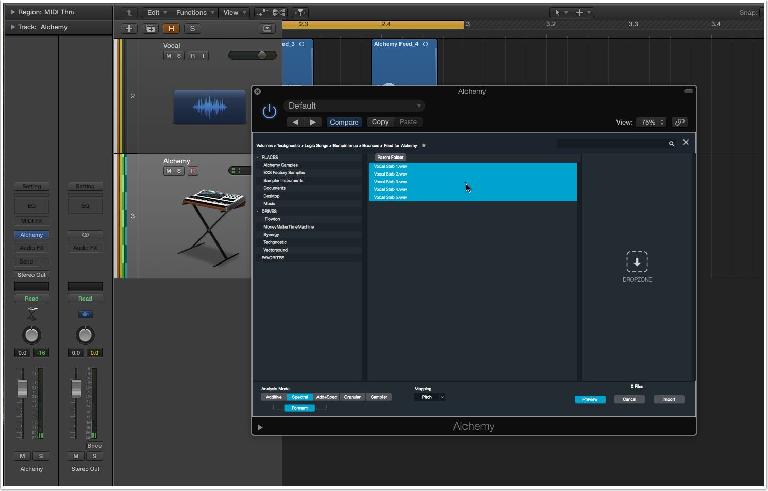Click the Import button in import browser
Image resolution: width=768 pixels, height=491 pixels.
tap(669, 399)
